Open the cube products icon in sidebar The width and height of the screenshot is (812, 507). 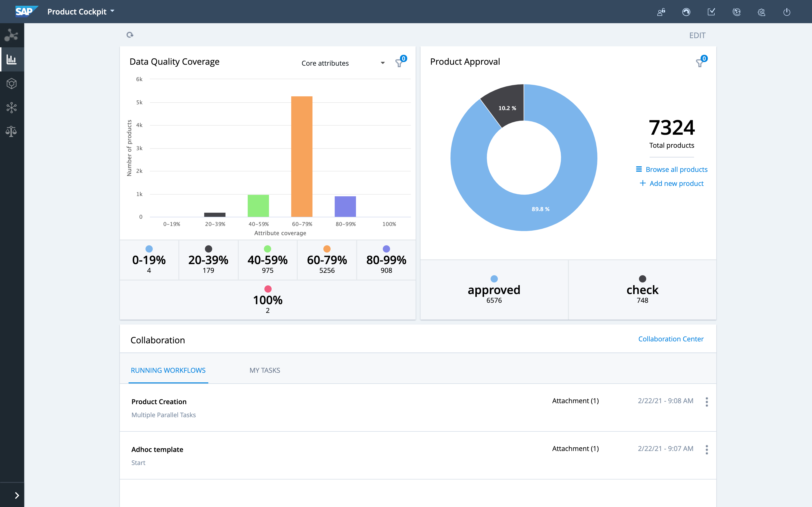(x=12, y=84)
